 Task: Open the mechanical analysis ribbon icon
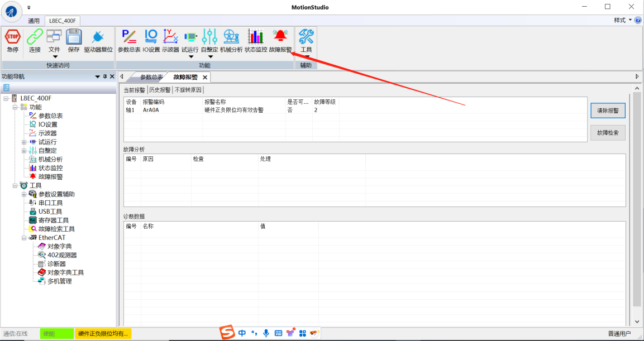[231, 36]
